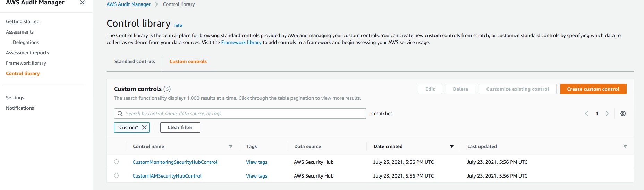
Task: Click the Delete button
Action: [460, 89]
